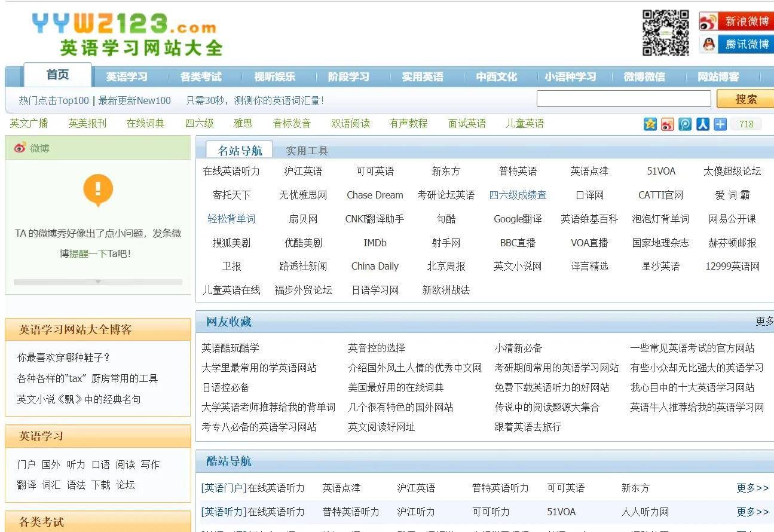Screen dimensions: 774x532
Task: Visit the 51VOA site in 名站导航
Action: [x=661, y=171]
